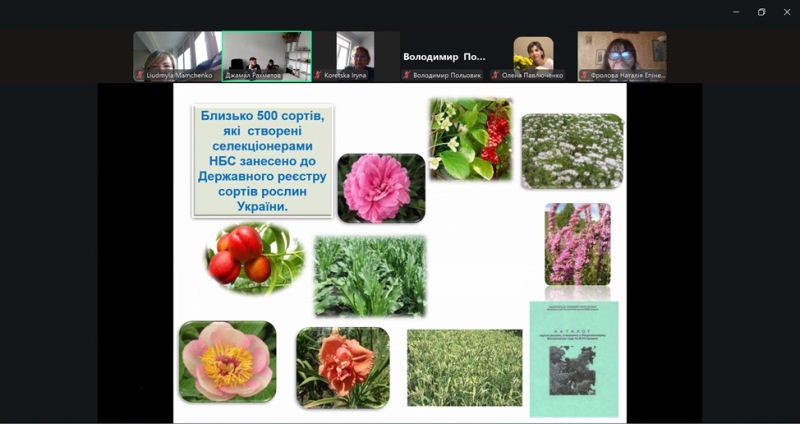
Task: Click muted microphone icon beside Фролова Наталія
Action: pyautogui.click(x=584, y=75)
